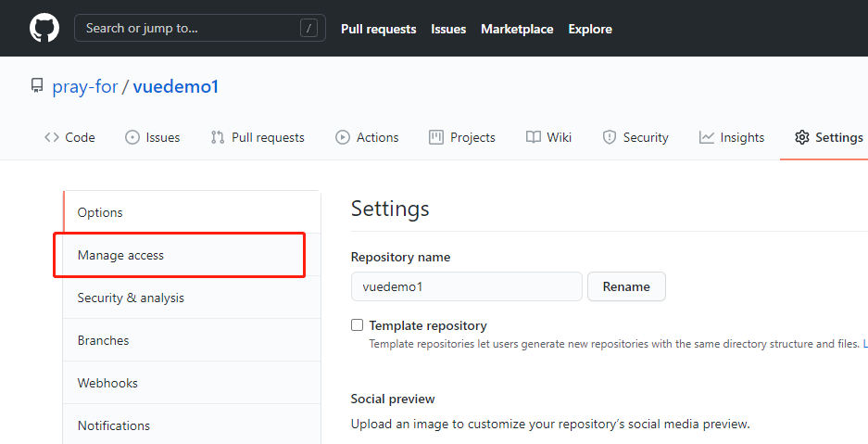Click the Code tab brackets icon

tap(52, 137)
